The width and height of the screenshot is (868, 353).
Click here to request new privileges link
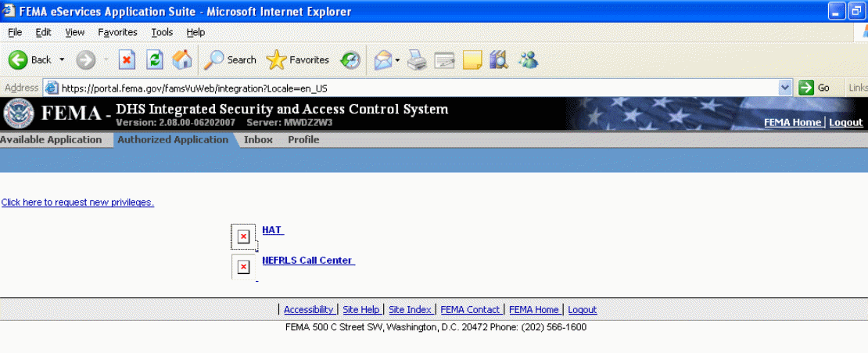point(77,202)
